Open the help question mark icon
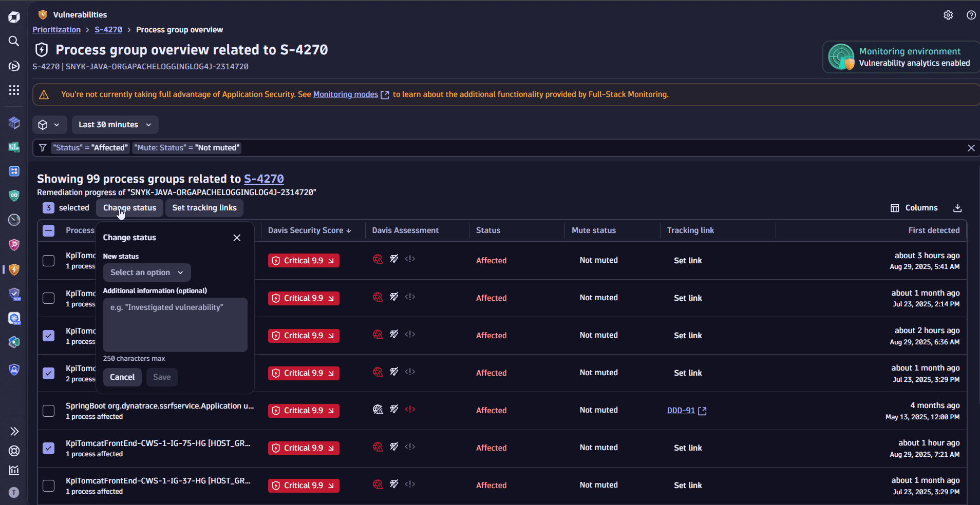Viewport: 980px width, 505px height. coord(971,15)
